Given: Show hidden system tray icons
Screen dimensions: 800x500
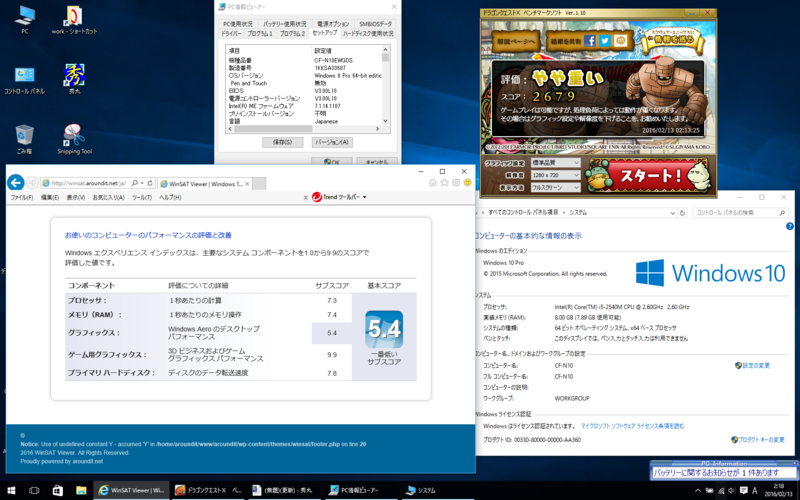Looking at the screenshot, I should pyautogui.click(x=698, y=490).
